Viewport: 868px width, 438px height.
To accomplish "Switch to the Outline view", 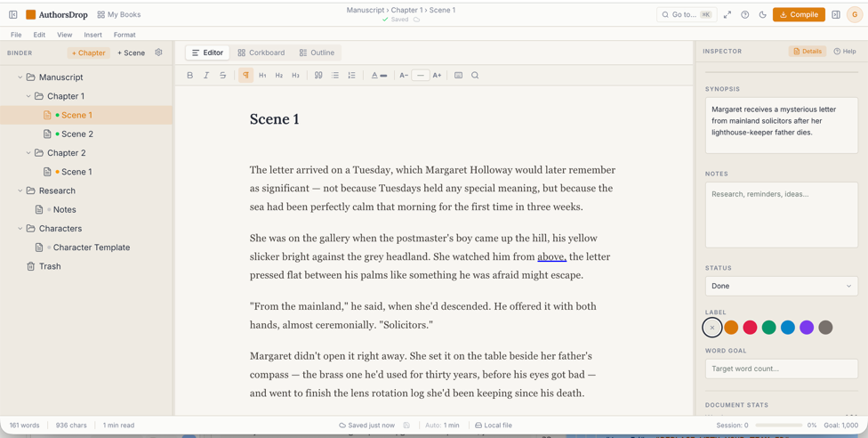I will (317, 53).
